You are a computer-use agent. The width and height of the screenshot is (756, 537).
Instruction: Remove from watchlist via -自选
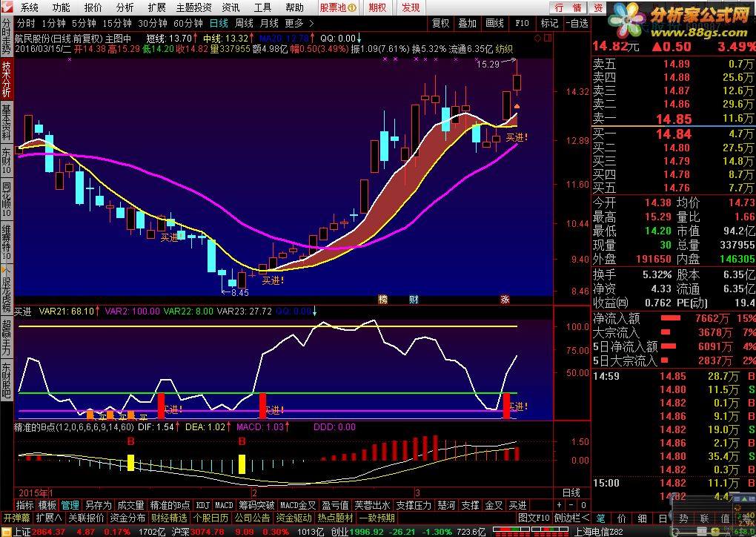coord(577,23)
